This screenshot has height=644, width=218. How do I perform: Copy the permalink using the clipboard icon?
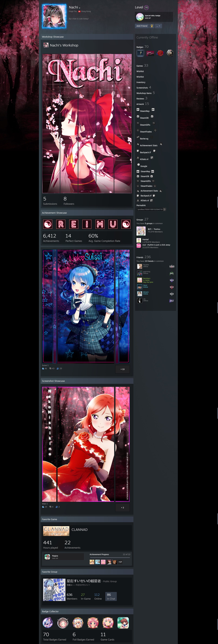[164, 210]
